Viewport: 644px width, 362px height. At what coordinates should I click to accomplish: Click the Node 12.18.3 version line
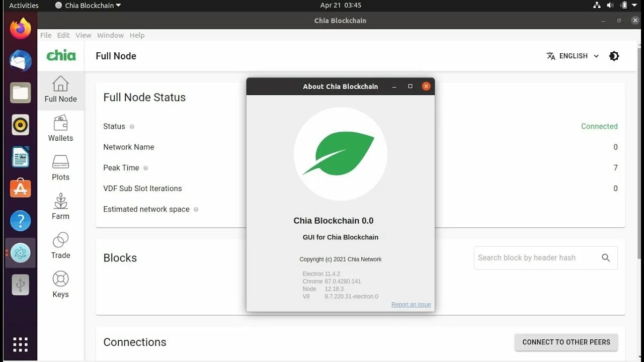(323, 289)
